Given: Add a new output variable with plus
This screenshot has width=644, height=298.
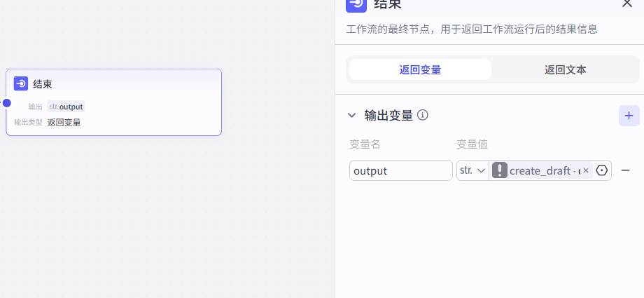Looking at the screenshot, I should [629, 116].
